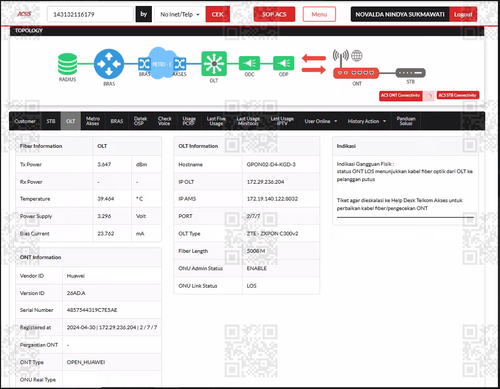This screenshot has height=389, width=500.
Task: Select the OLT tab
Action: (71, 121)
